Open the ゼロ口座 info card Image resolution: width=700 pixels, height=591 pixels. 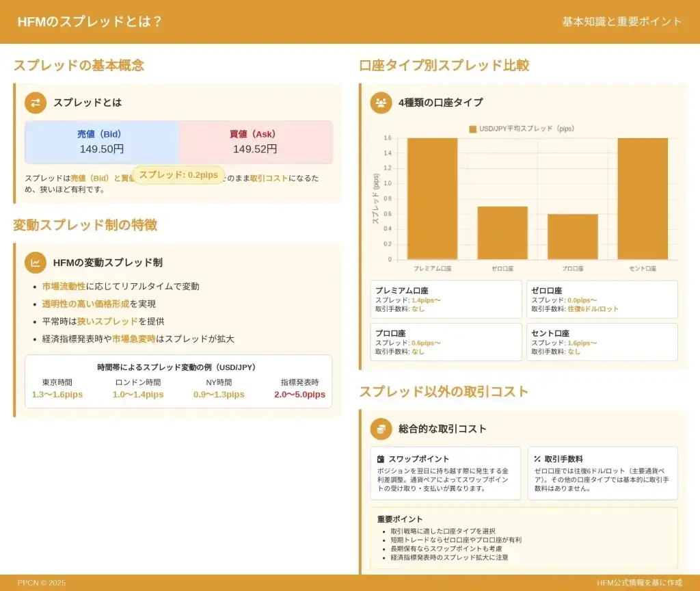602,300
